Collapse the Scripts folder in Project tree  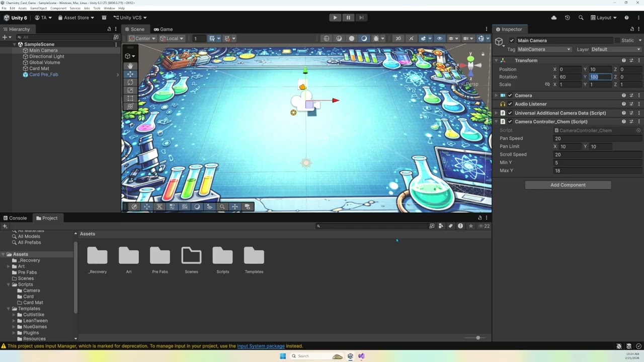coord(9,285)
